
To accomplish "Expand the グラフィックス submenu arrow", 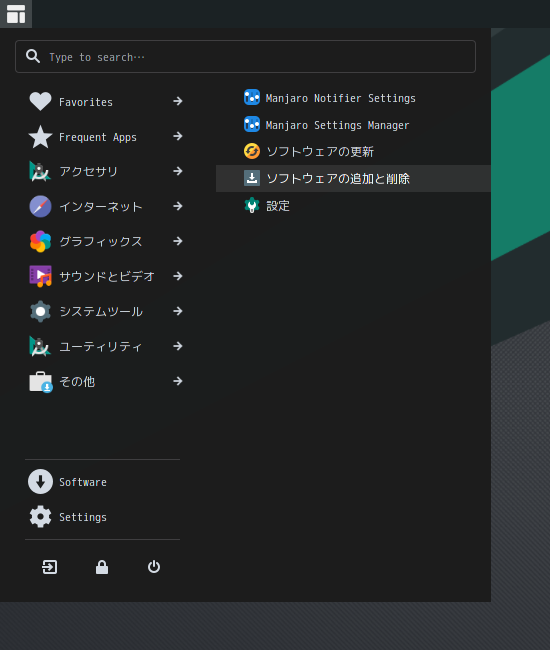I will click(178, 241).
